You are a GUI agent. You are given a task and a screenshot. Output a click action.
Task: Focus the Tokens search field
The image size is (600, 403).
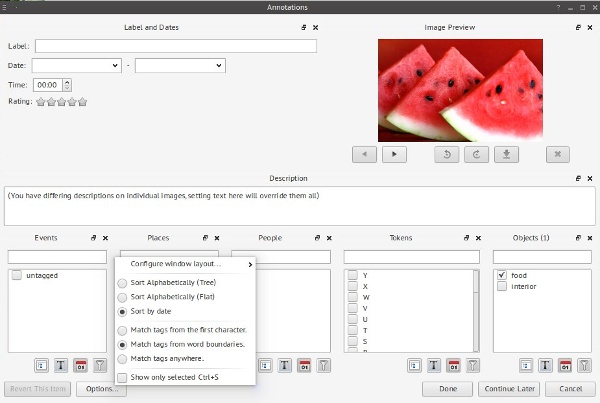(411, 257)
